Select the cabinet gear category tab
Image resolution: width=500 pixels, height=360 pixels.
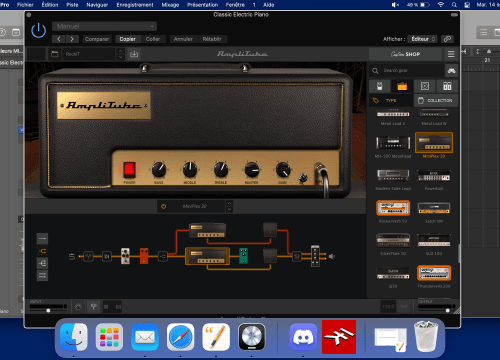point(425,86)
